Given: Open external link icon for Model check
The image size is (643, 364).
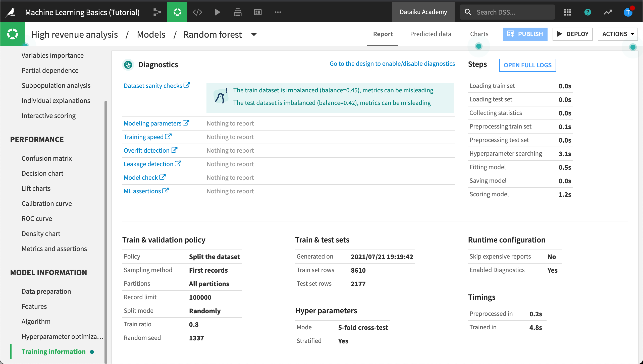Looking at the screenshot, I should point(163,177).
